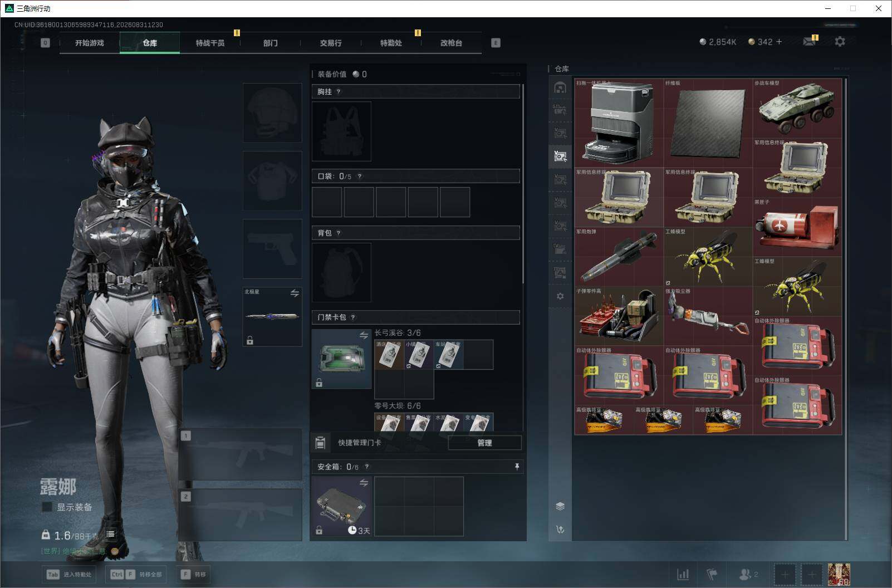Select the 黑匣子 item in warehouse
The width and height of the screenshot is (892, 588).
coord(797,227)
